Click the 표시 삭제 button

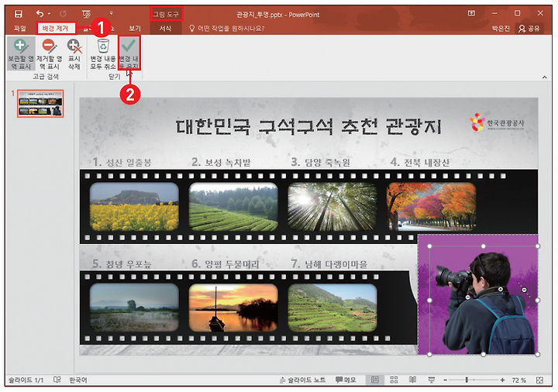pos(74,53)
